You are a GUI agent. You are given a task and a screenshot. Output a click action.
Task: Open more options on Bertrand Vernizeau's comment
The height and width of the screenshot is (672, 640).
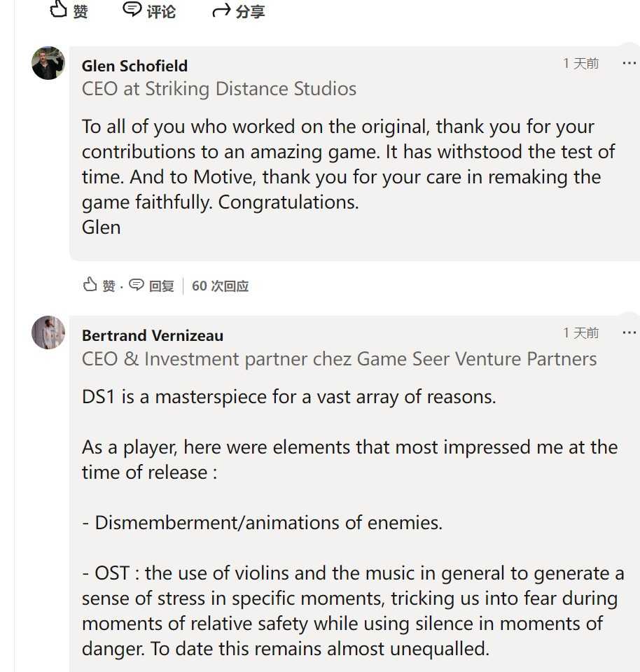click(x=629, y=333)
